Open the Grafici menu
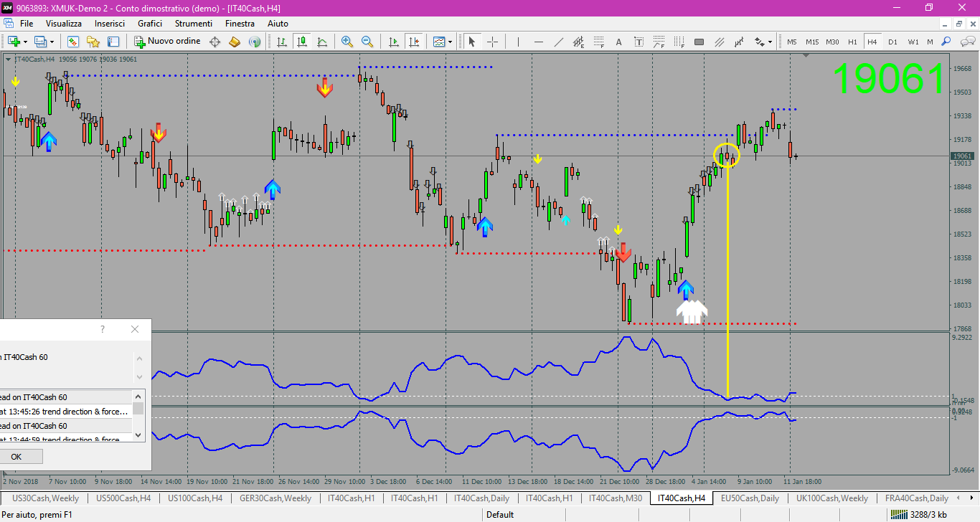The width and height of the screenshot is (980, 522). [150, 23]
